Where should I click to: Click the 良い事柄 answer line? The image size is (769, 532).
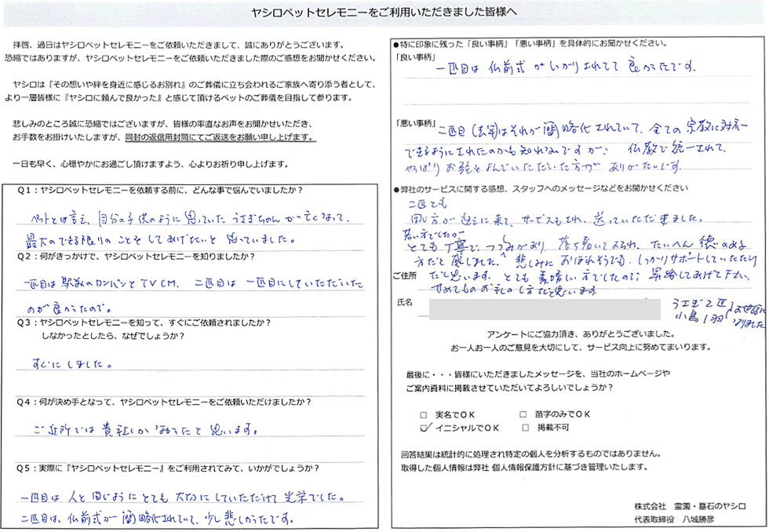click(577, 69)
